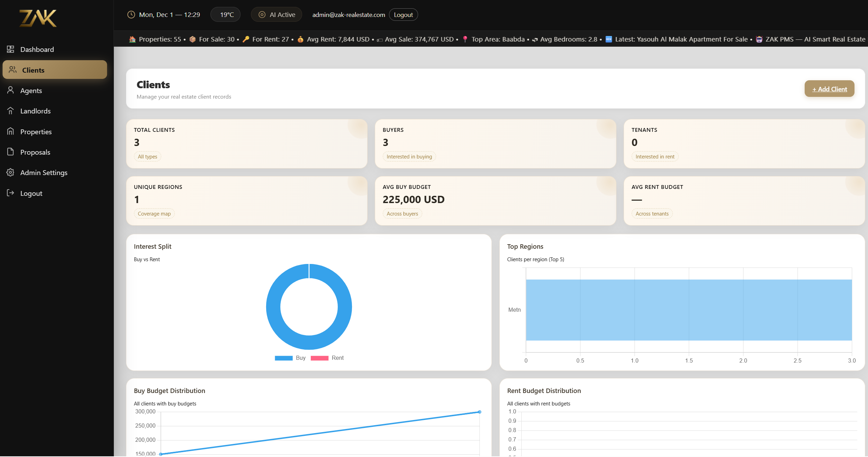
Task: Open Landlords using the house icon
Action: point(10,111)
